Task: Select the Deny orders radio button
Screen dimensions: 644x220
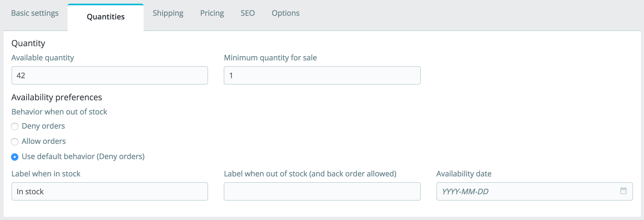Action: pos(15,127)
